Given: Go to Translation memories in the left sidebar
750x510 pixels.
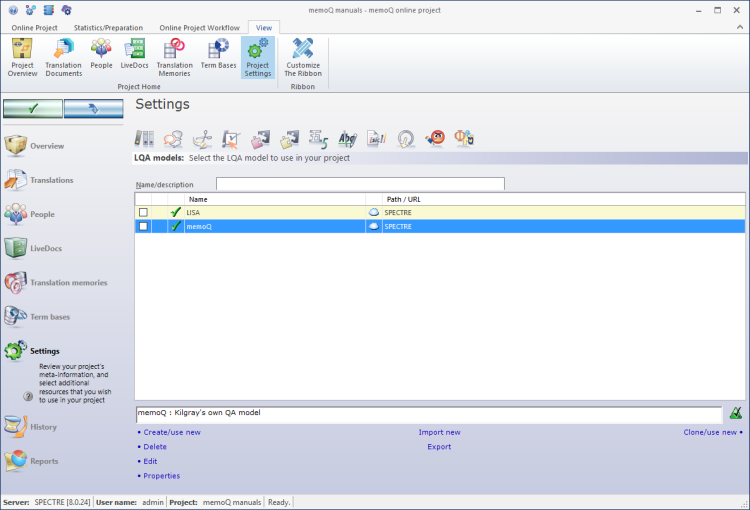Looking at the screenshot, I should (x=68, y=283).
